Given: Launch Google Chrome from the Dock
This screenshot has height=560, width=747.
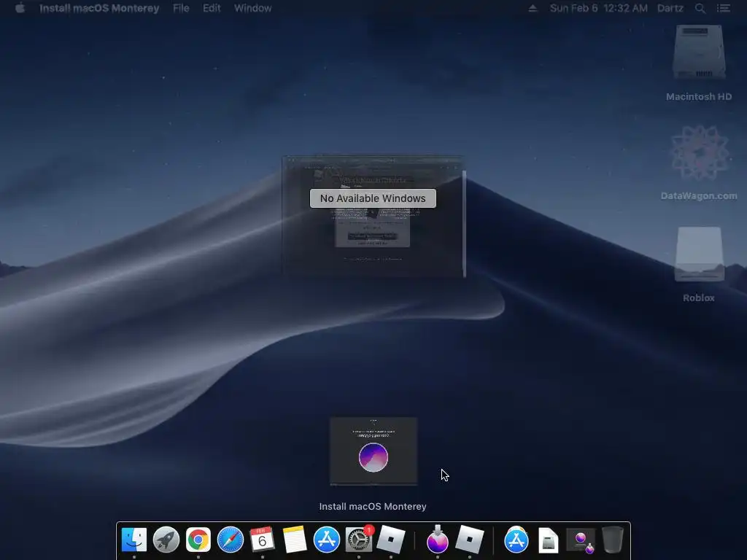Looking at the screenshot, I should click(198, 540).
